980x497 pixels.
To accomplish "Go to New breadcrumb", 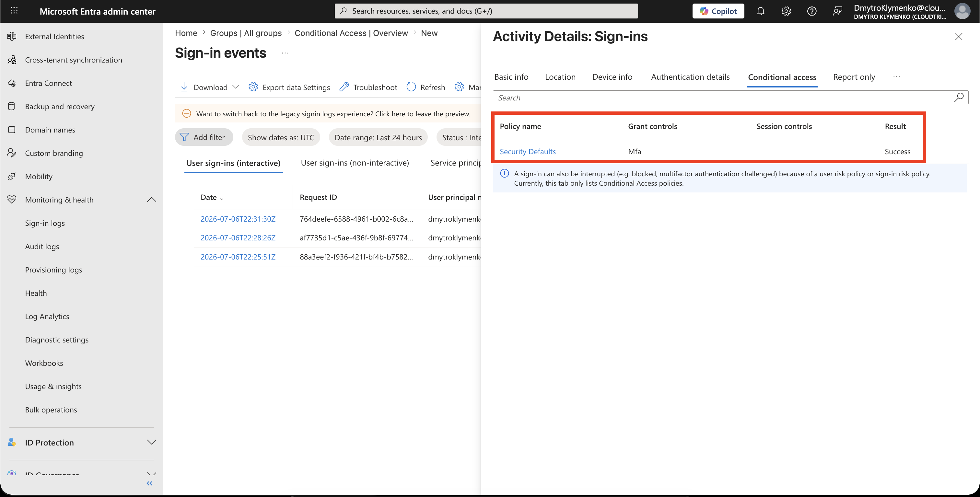I will (x=429, y=33).
